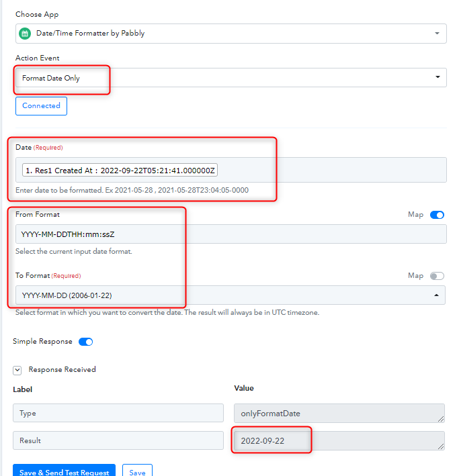This screenshot has height=476, width=457.
Task: Collapse the Response Received section chevron
Action: [17, 370]
